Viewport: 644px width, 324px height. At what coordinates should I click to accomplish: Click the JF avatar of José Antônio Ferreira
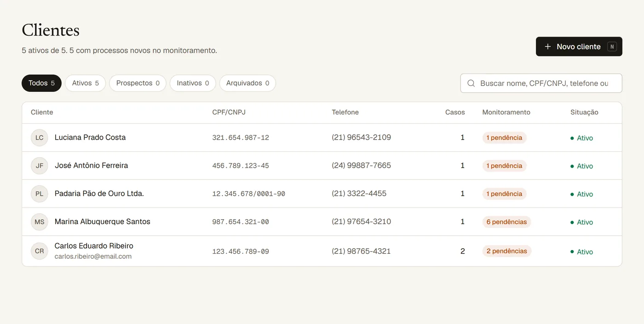[x=40, y=165]
